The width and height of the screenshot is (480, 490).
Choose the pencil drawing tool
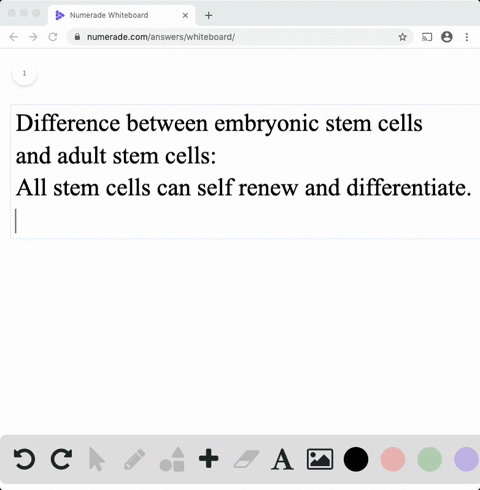point(135,459)
